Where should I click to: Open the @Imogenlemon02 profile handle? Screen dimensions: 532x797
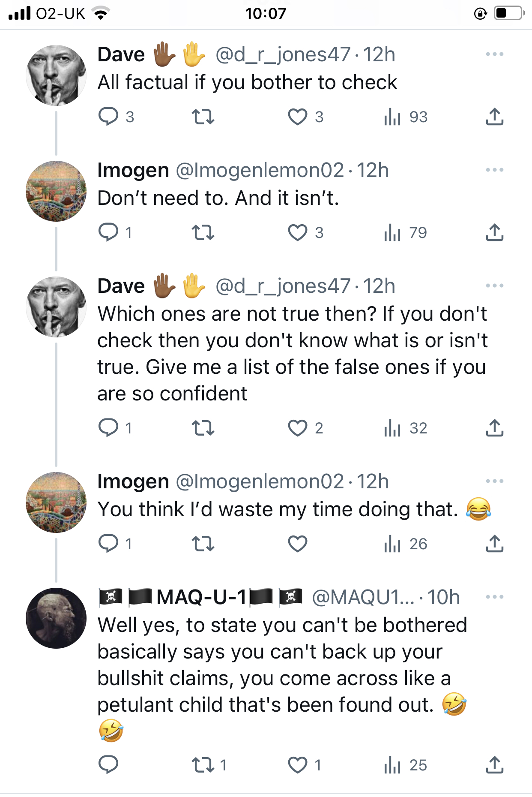point(260,171)
